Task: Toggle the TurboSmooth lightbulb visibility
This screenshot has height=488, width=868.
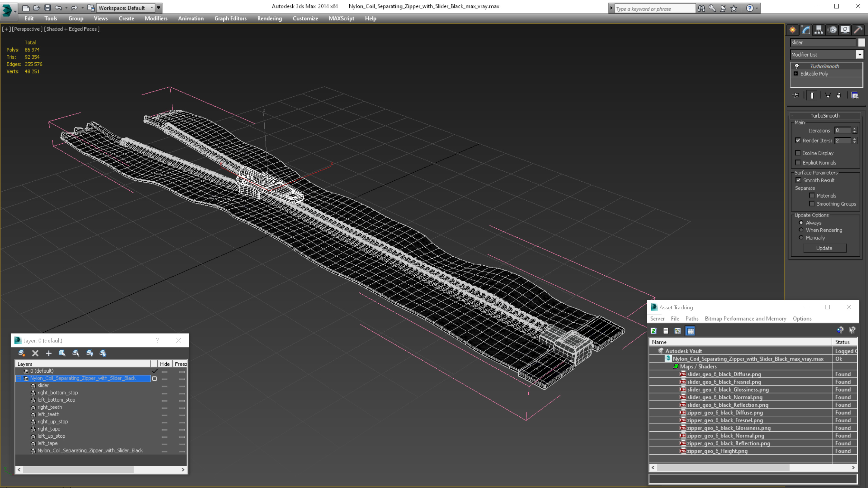Action: 797,66
